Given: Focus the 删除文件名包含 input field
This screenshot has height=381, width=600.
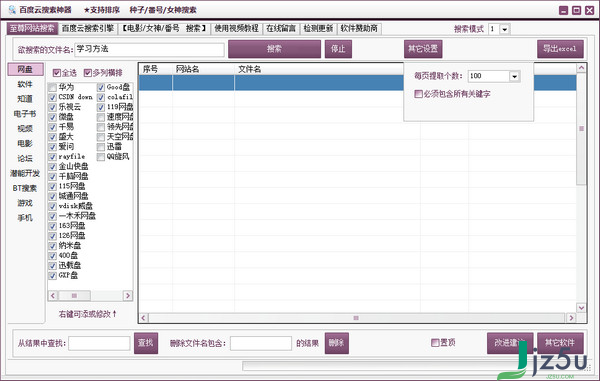Looking at the screenshot, I should [x=261, y=343].
